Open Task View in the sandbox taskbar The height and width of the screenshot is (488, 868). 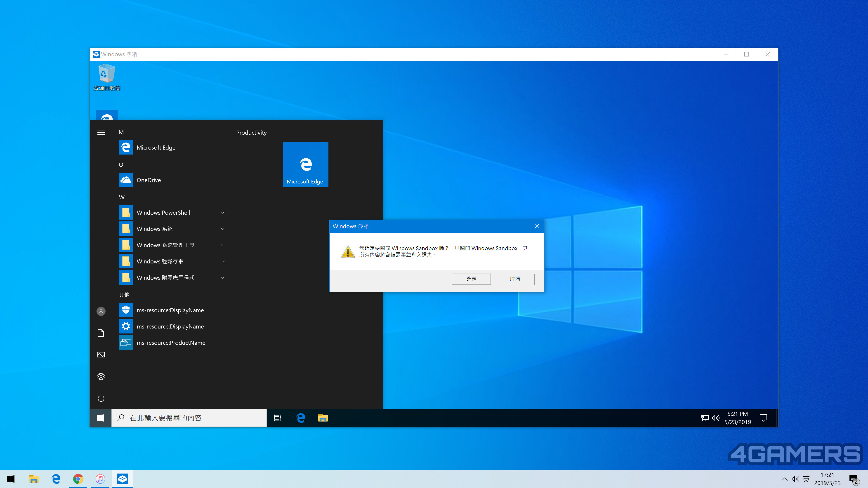pos(278,418)
